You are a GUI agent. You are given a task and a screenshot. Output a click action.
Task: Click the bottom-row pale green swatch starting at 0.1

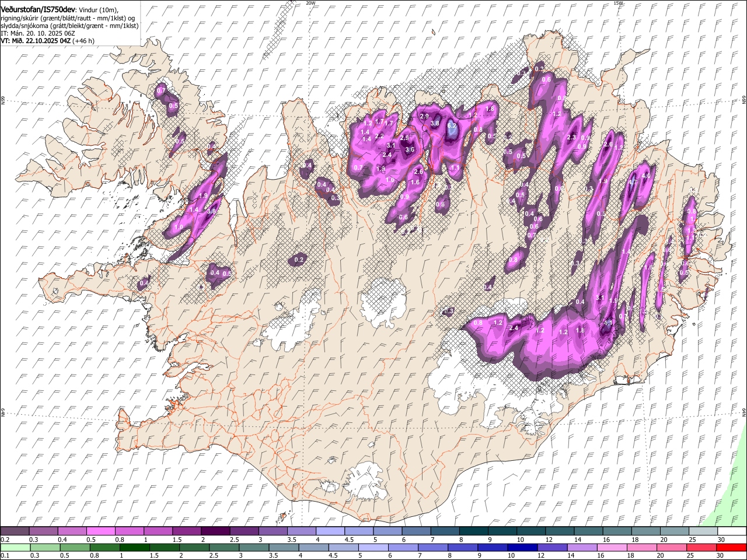[x=15, y=547]
